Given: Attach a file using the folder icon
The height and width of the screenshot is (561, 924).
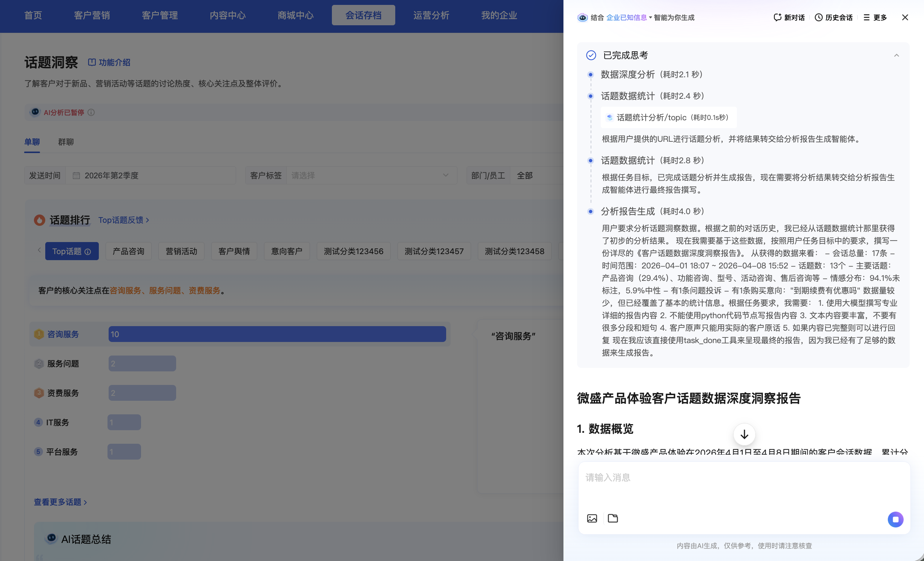Looking at the screenshot, I should pos(613,518).
